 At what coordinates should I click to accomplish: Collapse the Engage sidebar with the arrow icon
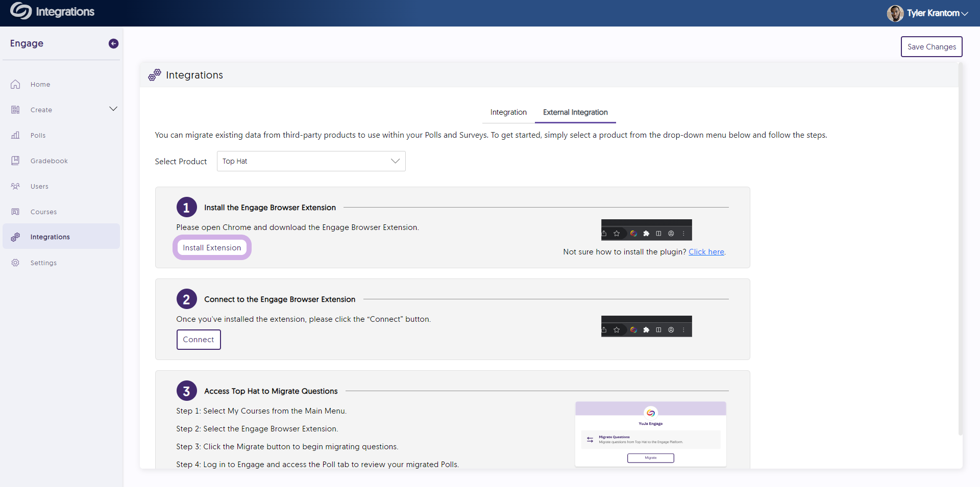click(113, 44)
